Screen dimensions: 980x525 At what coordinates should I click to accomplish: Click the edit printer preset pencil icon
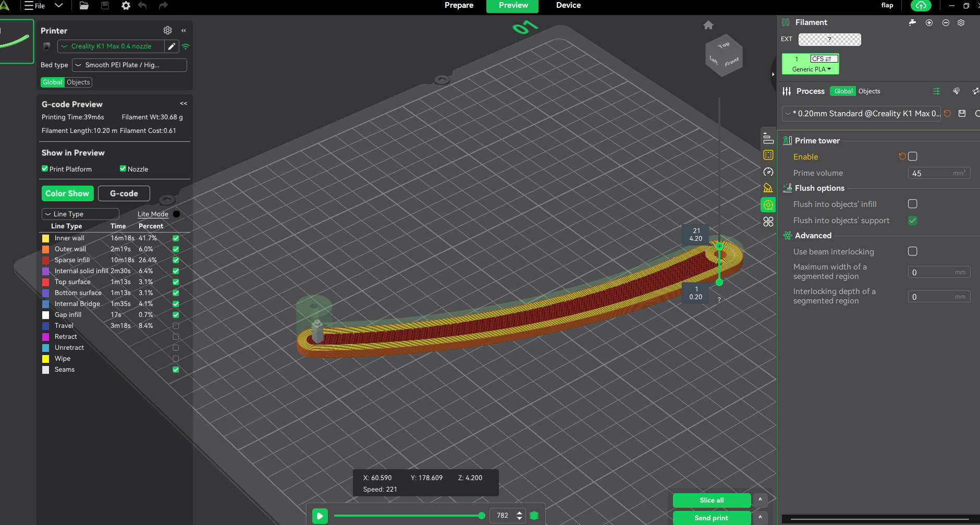coord(171,46)
